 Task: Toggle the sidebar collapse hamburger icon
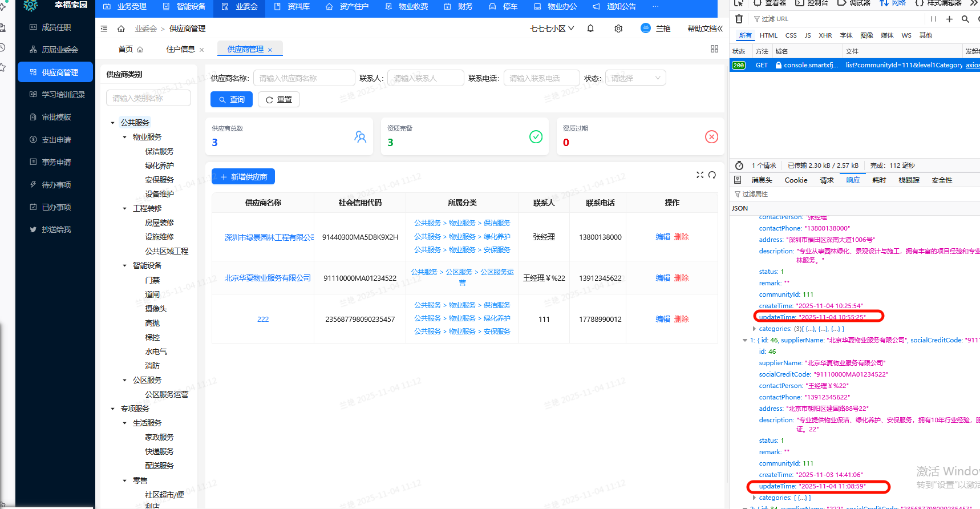pyautogui.click(x=104, y=29)
